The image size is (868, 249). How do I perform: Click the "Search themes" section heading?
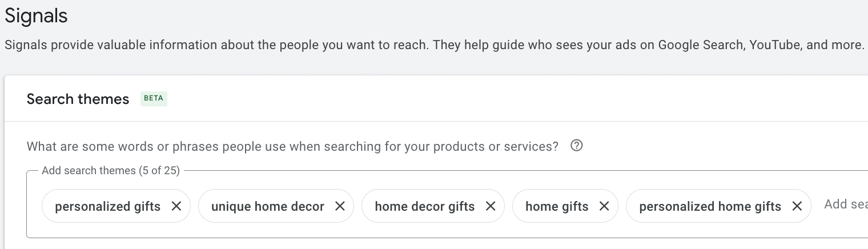[78, 99]
